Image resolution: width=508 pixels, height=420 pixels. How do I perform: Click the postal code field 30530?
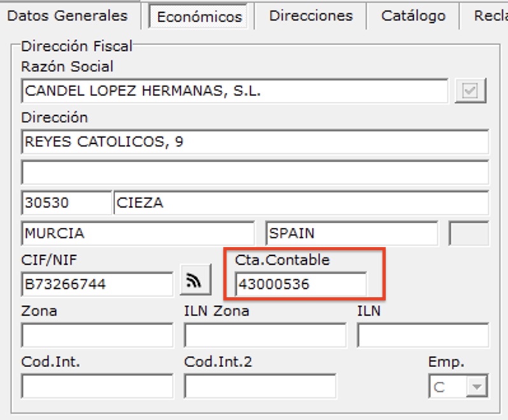point(66,203)
